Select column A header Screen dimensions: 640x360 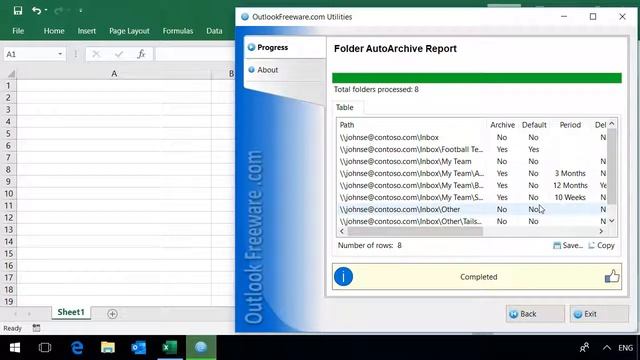click(x=114, y=74)
